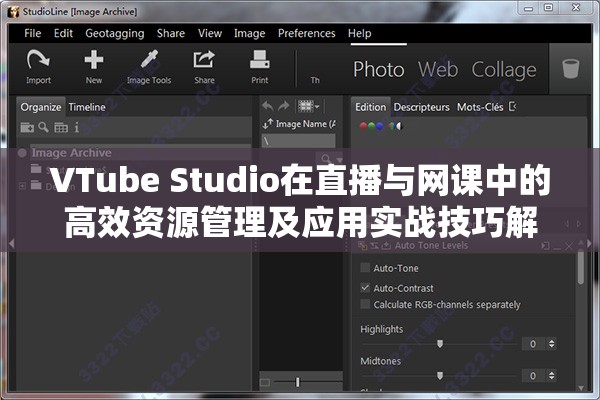Viewport: 600px width, 400px height.
Task: Click the Th toolbar button
Action: [x=315, y=80]
